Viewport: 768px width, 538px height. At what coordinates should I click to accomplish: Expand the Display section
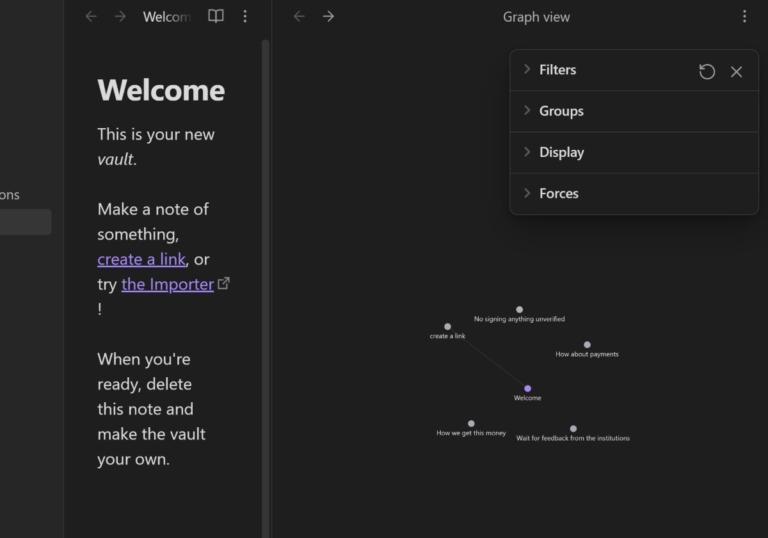[561, 152]
